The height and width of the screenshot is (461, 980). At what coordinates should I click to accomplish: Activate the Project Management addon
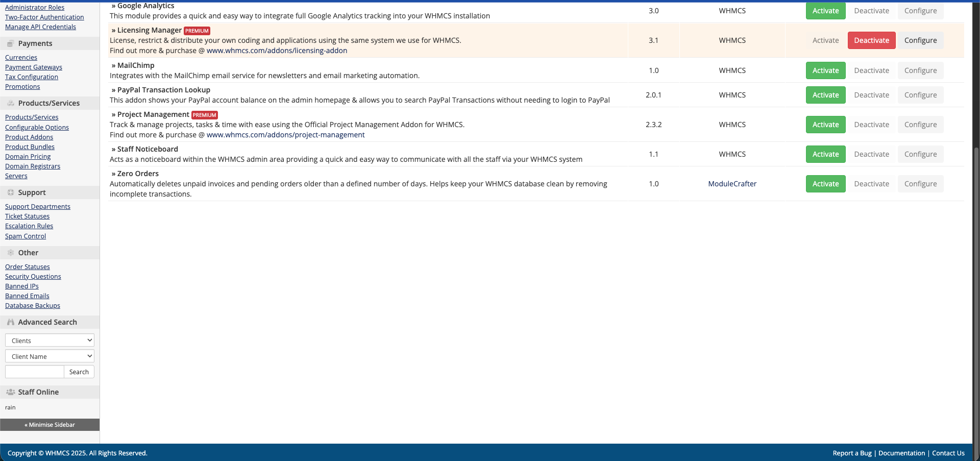point(825,125)
